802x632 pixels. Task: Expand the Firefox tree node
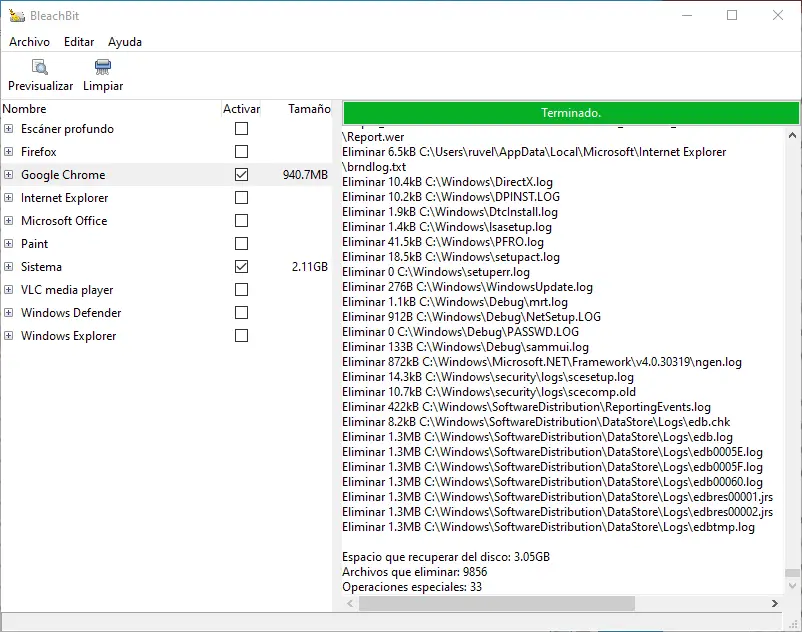(8, 151)
